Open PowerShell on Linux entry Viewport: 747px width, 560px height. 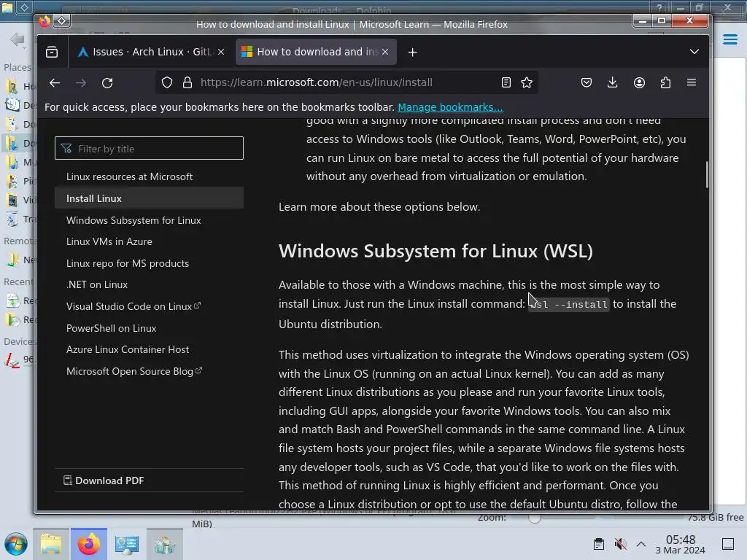[111, 328]
